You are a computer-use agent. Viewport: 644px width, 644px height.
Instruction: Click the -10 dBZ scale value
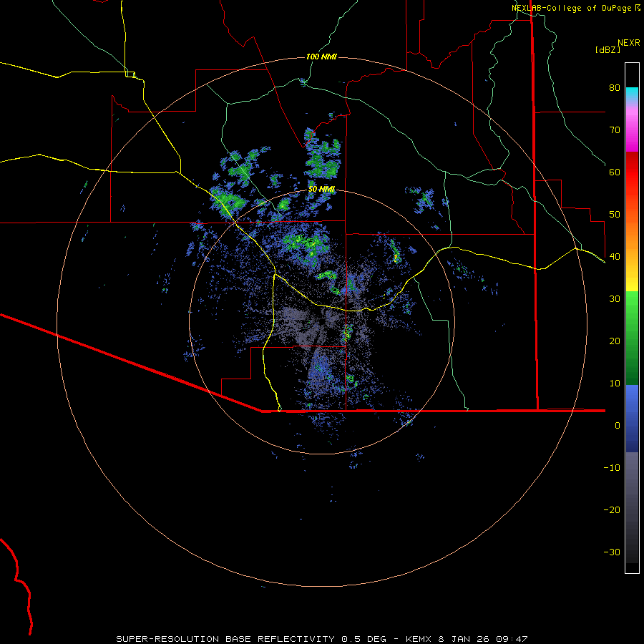tap(612, 468)
